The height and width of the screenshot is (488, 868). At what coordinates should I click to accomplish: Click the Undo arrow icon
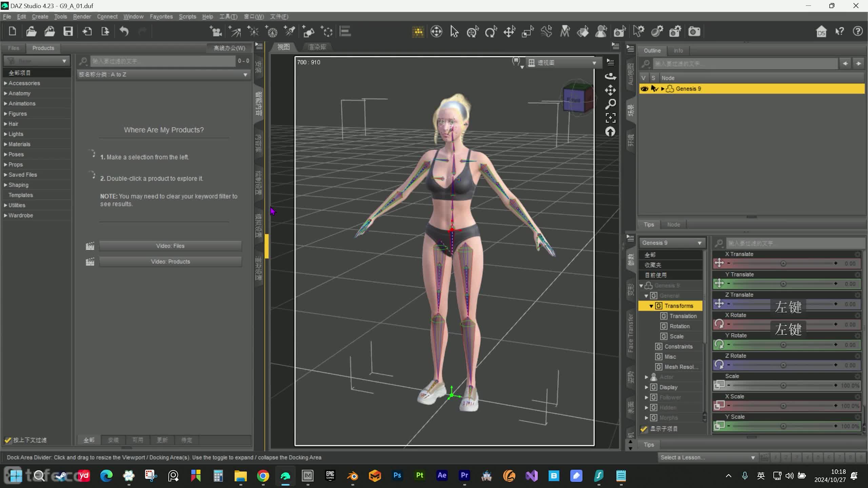pos(124,32)
